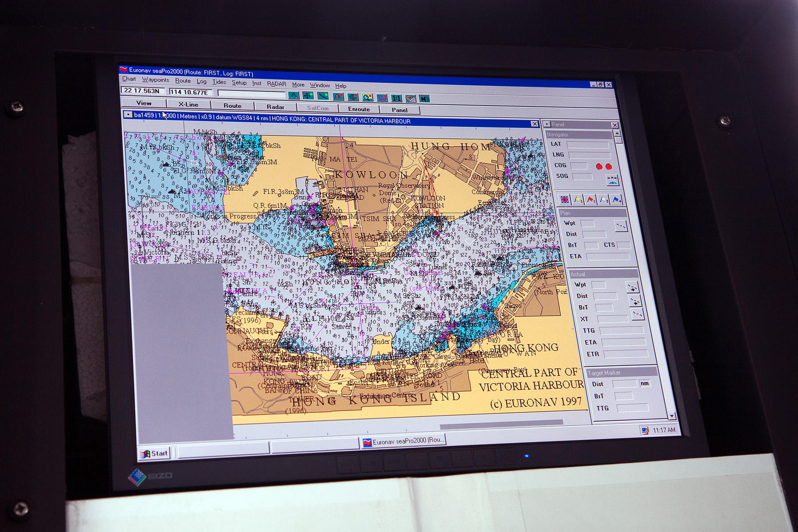
Task: Click Actual previous waypoint arrow icon
Action: 635,301
